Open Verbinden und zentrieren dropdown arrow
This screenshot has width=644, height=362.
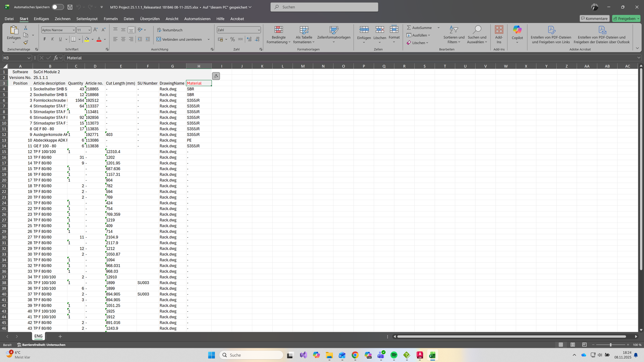pos(209,39)
